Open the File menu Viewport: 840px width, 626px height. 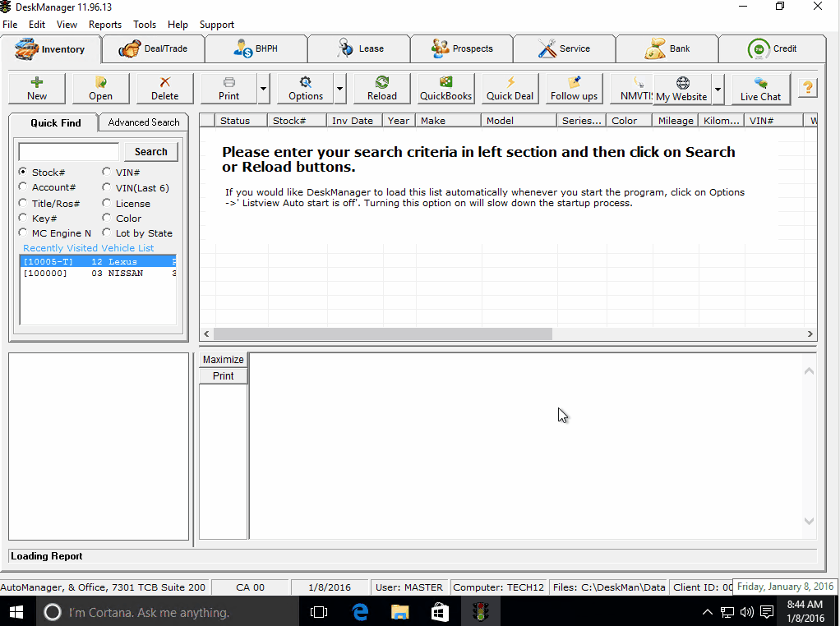10,25
